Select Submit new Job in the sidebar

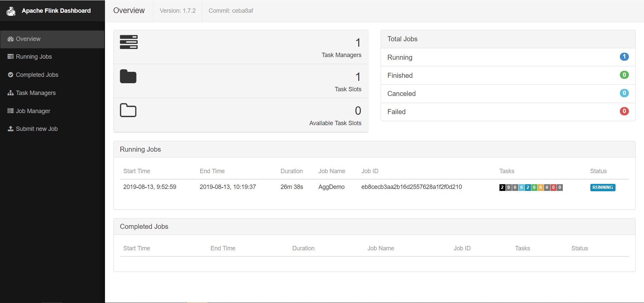point(52,129)
